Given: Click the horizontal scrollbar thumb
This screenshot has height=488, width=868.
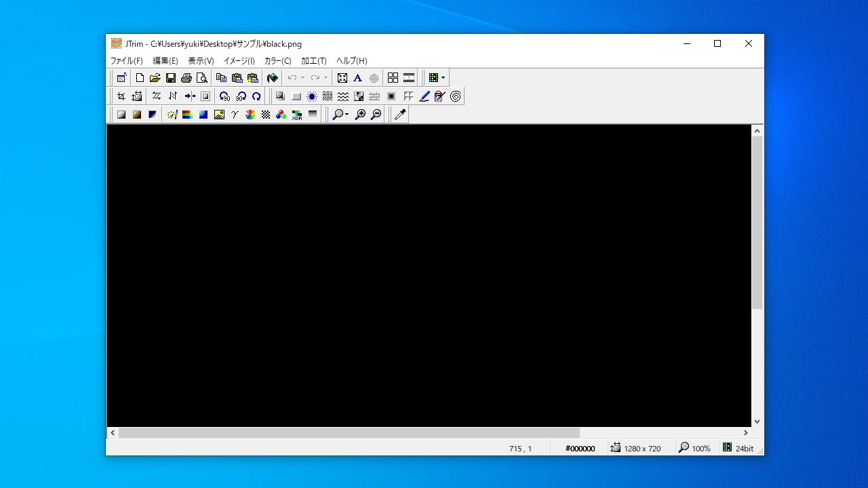Looking at the screenshot, I should coord(349,432).
